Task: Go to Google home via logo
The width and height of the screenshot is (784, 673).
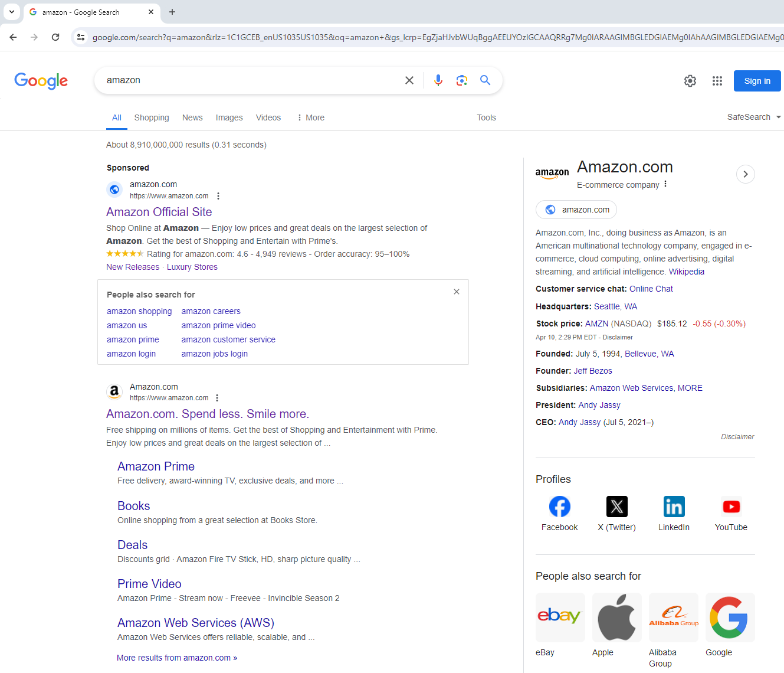Action: click(x=41, y=81)
